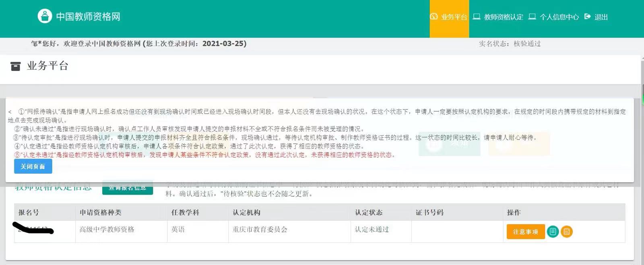Click the laptop icon beside 个人信息中心

coord(532,17)
